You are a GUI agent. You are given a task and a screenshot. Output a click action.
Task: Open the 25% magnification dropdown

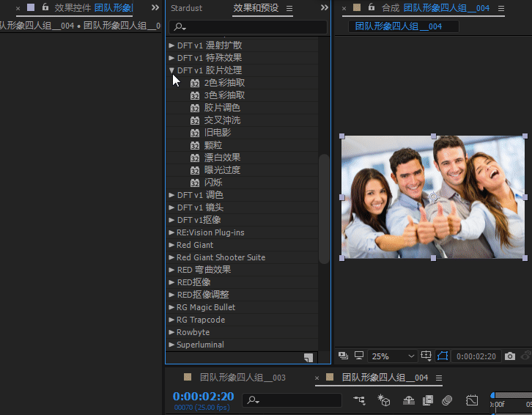pos(393,356)
